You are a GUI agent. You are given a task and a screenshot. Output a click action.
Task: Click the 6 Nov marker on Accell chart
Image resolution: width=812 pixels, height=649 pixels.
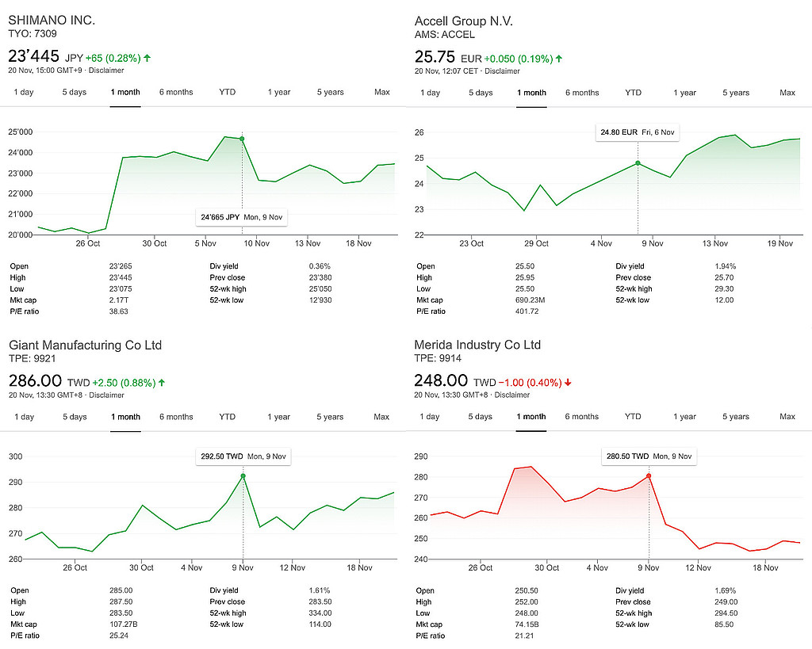(x=638, y=163)
